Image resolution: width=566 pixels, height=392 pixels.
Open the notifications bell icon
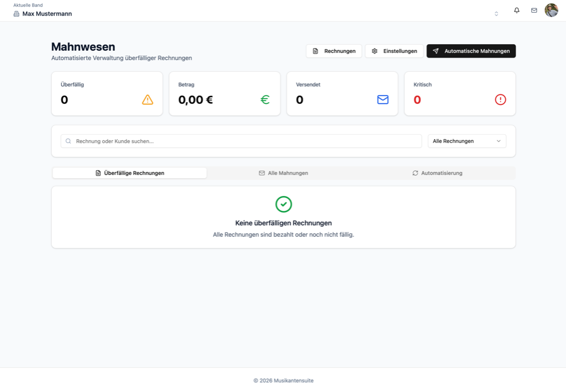[517, 10]
